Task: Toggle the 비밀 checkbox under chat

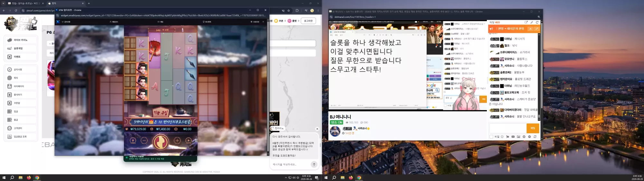Action: (491, 137)
